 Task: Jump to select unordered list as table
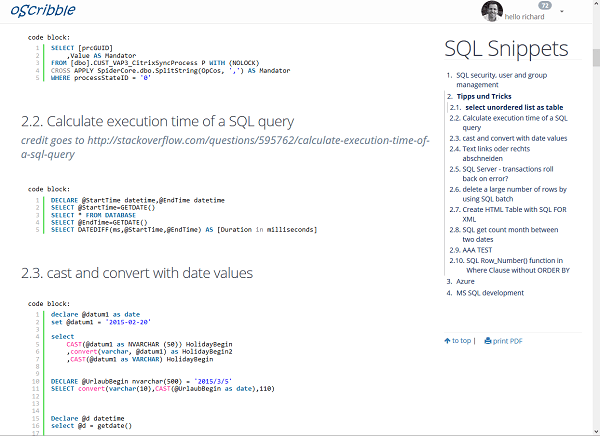[513, 107]
